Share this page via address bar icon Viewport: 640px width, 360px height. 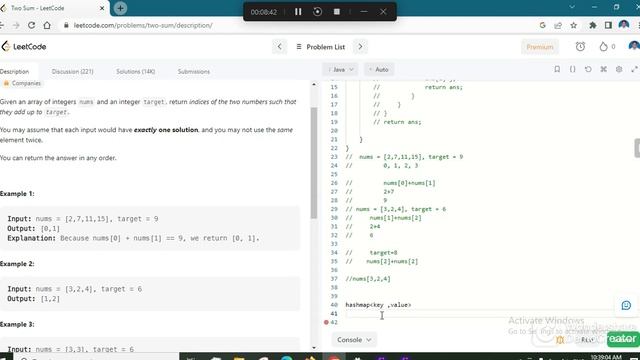[x=558, y=25]
